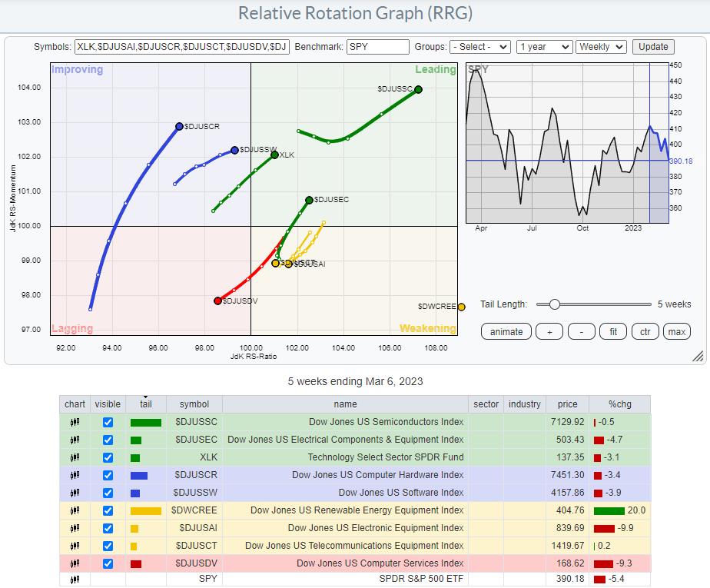This screenshot has height=588, width=710.
Task: Click chart icon in the $DJUSCR row
Action: 75,475
